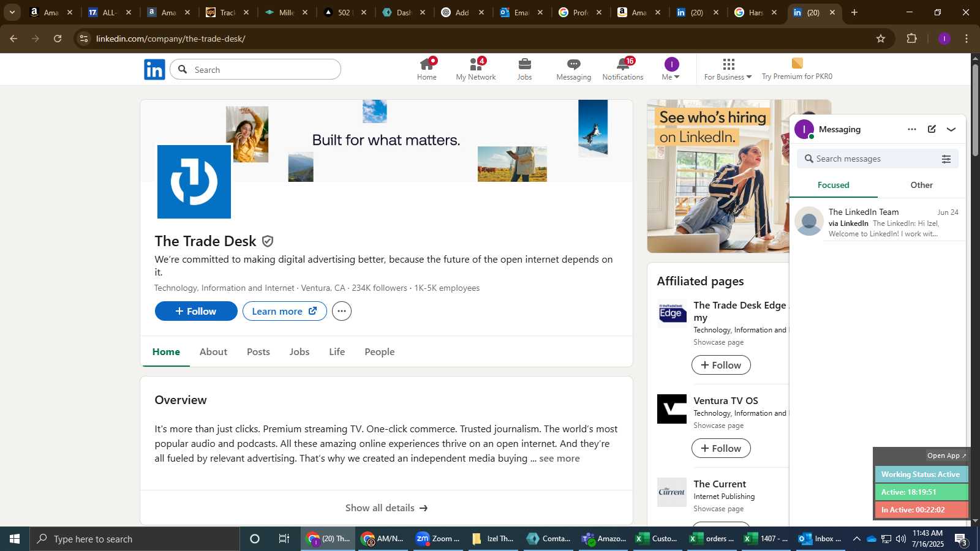980x551 pixels.
Task: Go back with the browser back arrow
Action: (13, 39)
